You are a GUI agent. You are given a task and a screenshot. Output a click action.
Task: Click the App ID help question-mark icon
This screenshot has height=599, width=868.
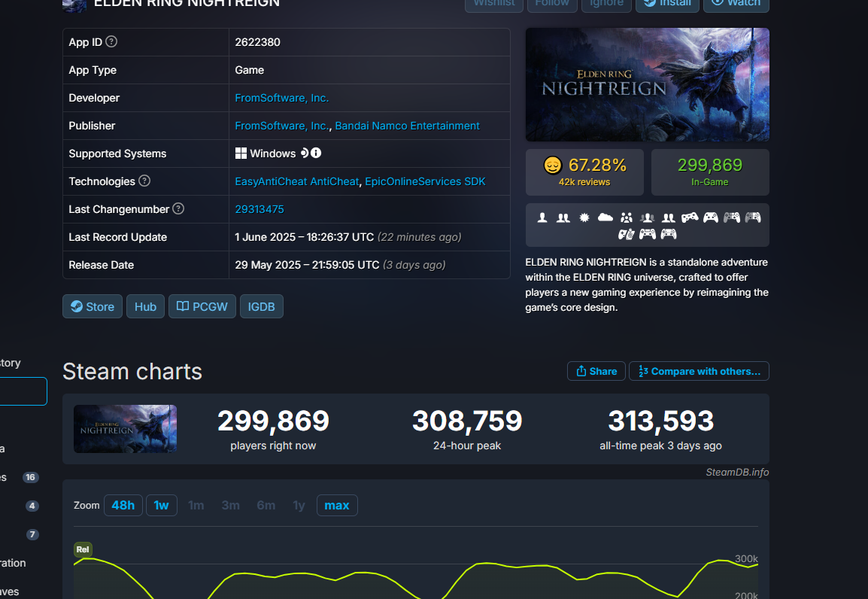pos(111,41)
